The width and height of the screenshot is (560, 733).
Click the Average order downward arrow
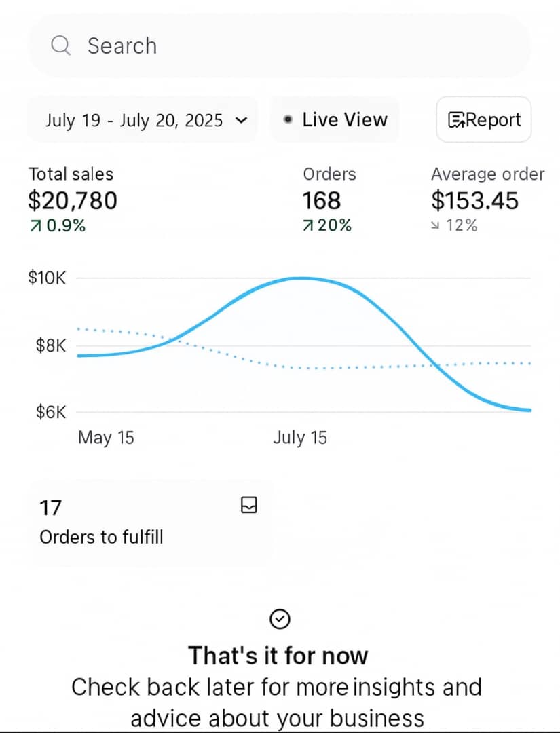(x=436, y=226)
